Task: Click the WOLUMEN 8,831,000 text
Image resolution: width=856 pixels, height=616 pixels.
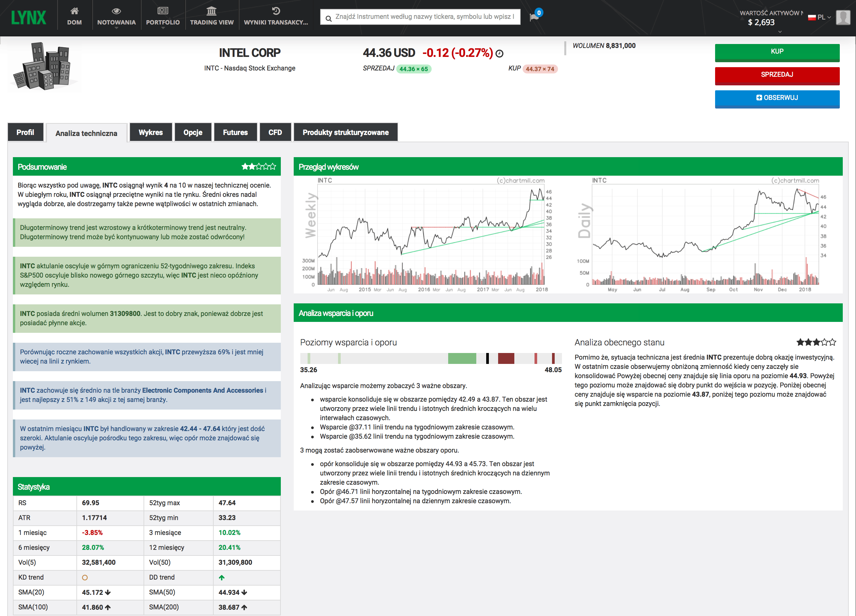Action: pyautogui.click(x=604, y=46)
